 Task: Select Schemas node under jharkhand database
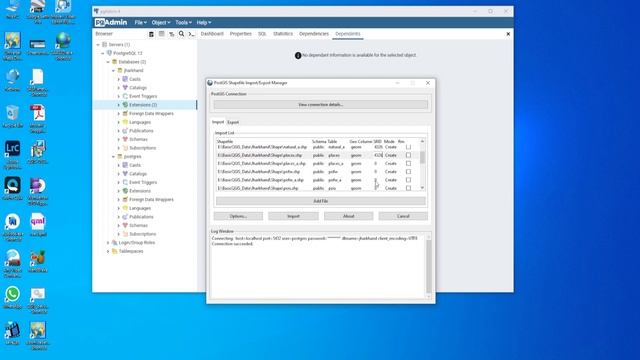point(138,139)
